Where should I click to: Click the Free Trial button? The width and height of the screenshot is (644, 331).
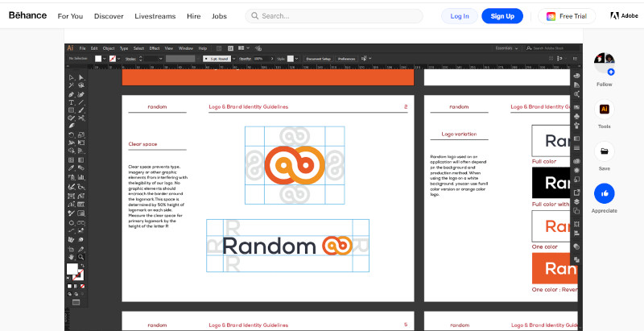tap(567, 16)
